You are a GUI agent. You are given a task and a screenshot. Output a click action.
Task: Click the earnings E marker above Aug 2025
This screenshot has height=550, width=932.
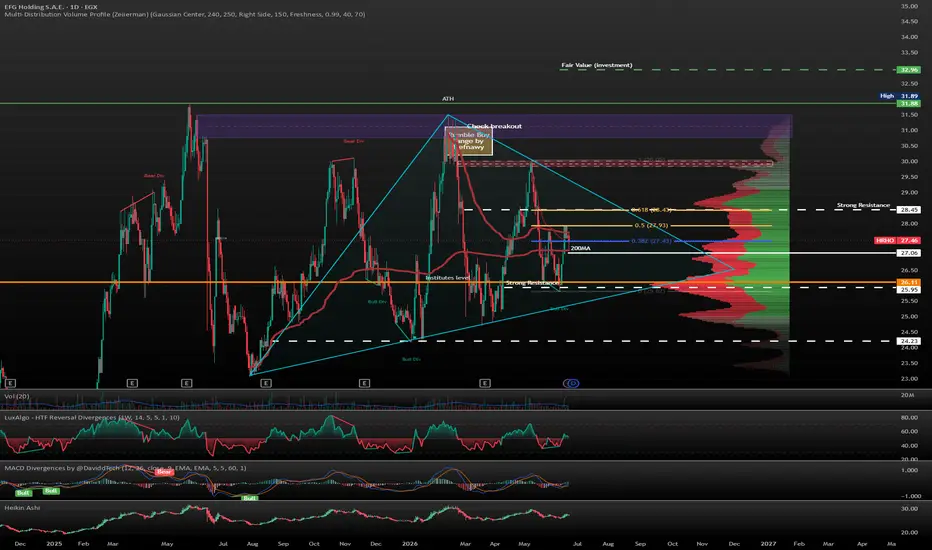pos(266,384)
